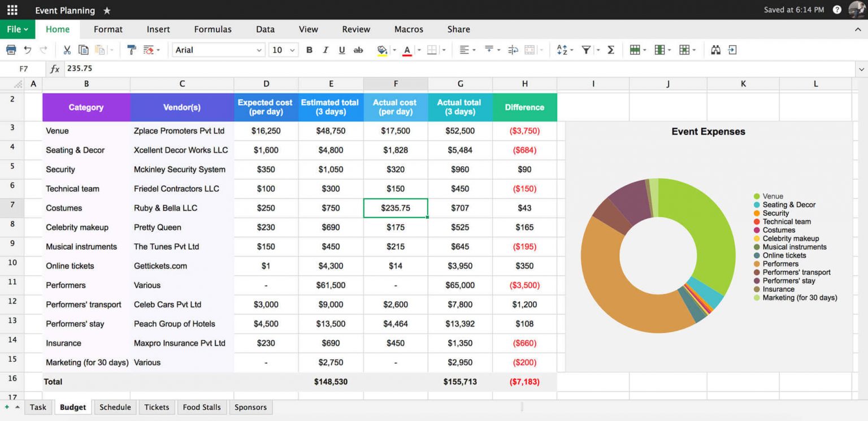Click the AutoSum sigma icon
The width and height of the screenshot is (868, 421).
click(x=610, y=50)
